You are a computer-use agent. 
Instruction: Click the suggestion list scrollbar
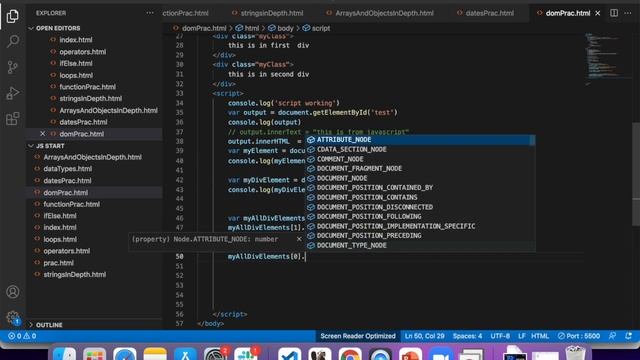click(x=532, y=140)
